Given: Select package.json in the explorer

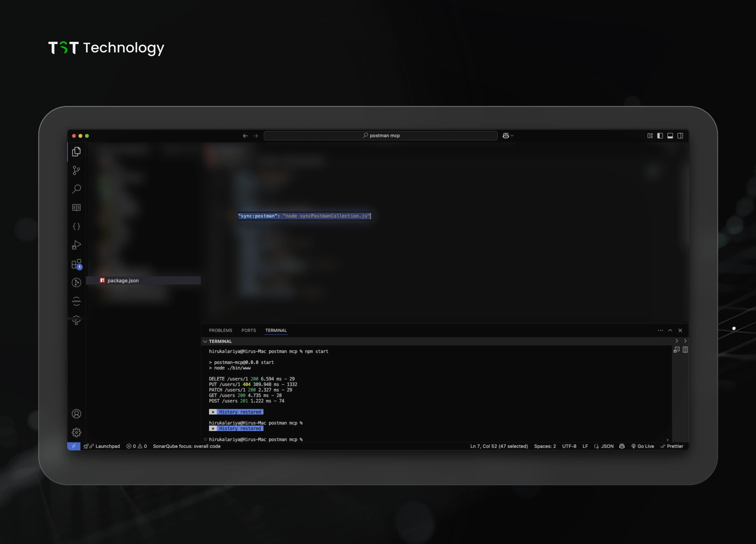Looking at the screenshot, I should pyautogui.click(x=143, y=280).
